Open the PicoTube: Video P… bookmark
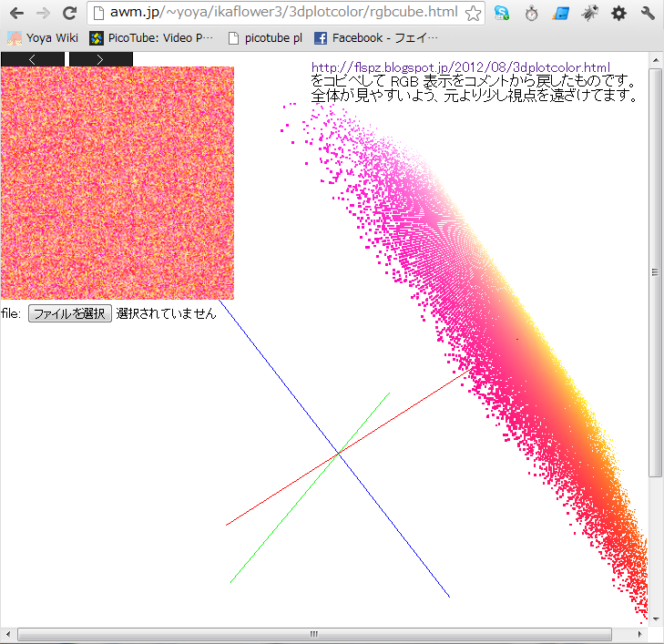The height and width of the screenshot is (644, 664). point(151,38)
